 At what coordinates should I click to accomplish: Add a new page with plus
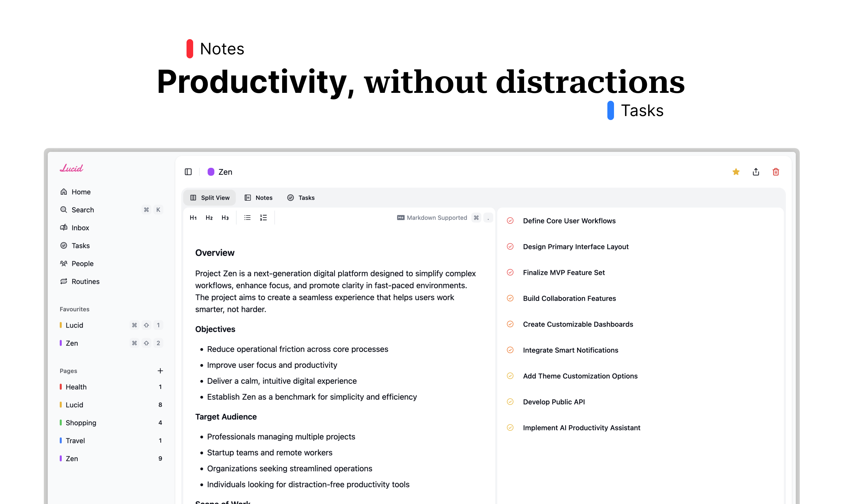pyautogui.click(x=160, y=371)
